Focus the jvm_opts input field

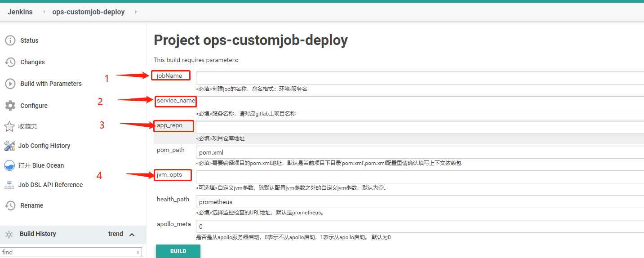click(x=420, y=177)
